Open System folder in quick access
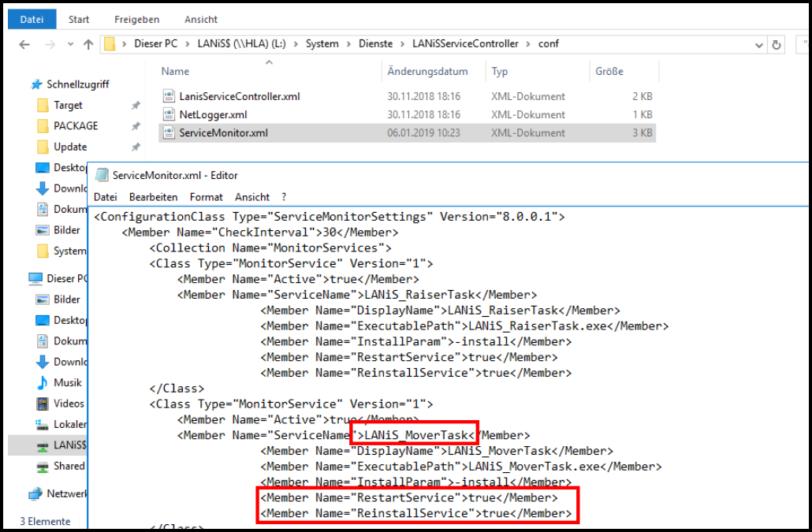 (x=61, y=251)
